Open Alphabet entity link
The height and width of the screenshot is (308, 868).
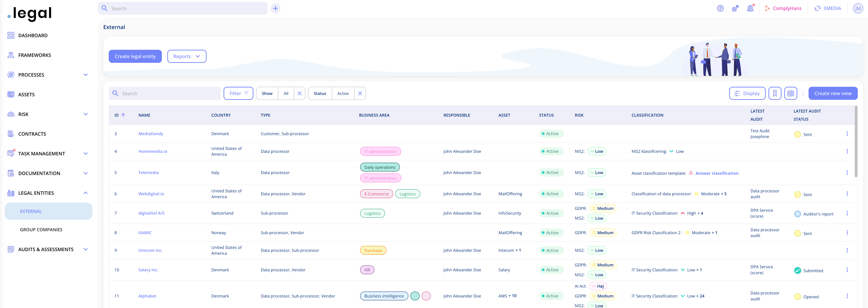[147, 296]
